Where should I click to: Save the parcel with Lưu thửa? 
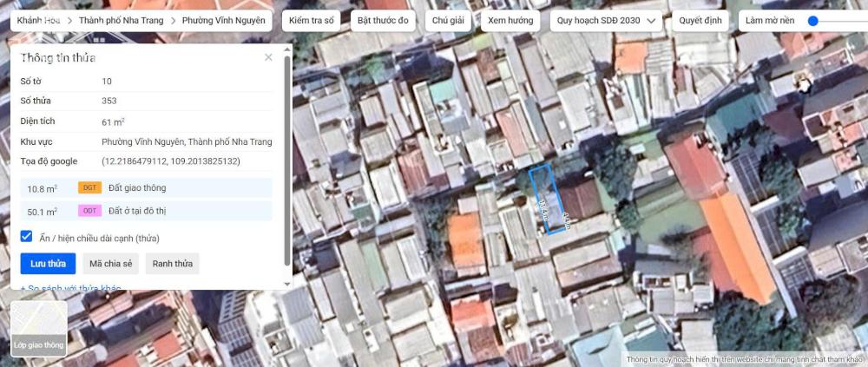coord(48,264)
